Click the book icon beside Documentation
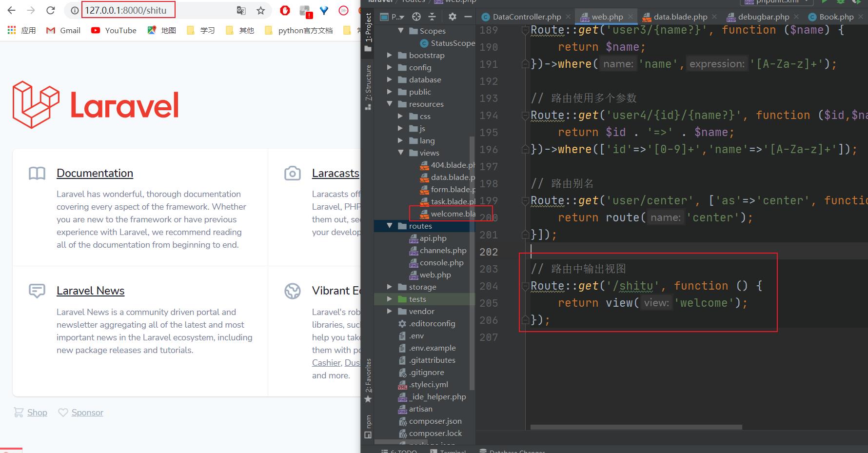 [x=37, y=173]
